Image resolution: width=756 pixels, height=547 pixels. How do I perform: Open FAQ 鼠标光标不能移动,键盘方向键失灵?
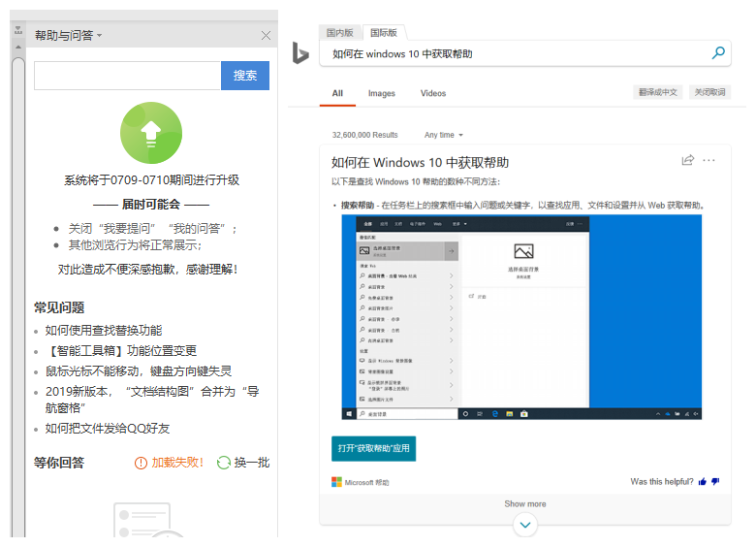click(x=139, y=370)
